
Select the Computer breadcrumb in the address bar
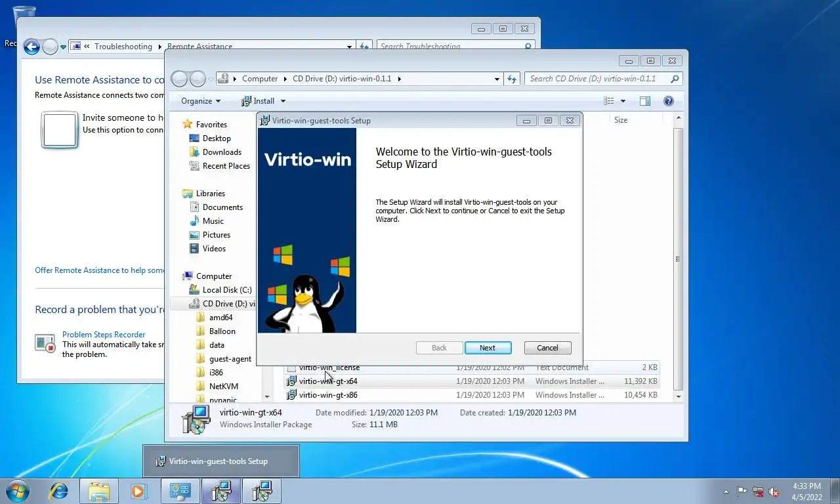click(260, 79)
